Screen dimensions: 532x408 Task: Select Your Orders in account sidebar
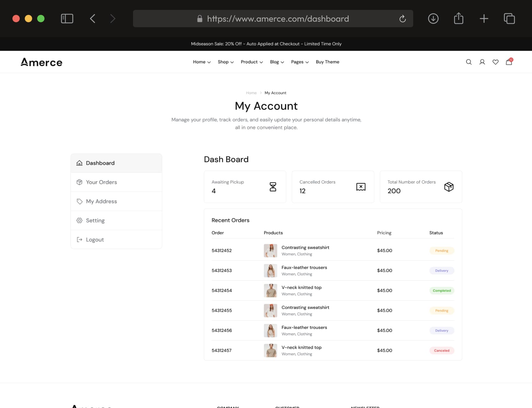point(101,182)
